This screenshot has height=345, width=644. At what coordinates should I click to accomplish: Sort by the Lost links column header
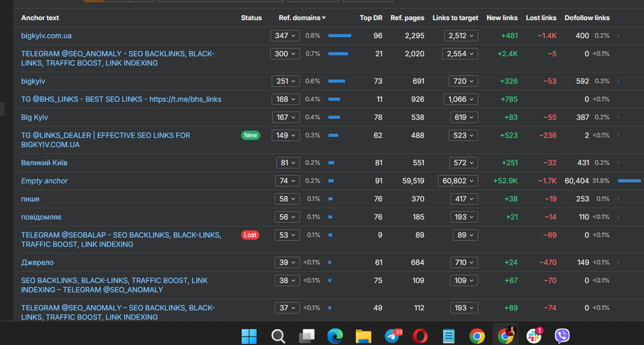click(x=541, y=18)
